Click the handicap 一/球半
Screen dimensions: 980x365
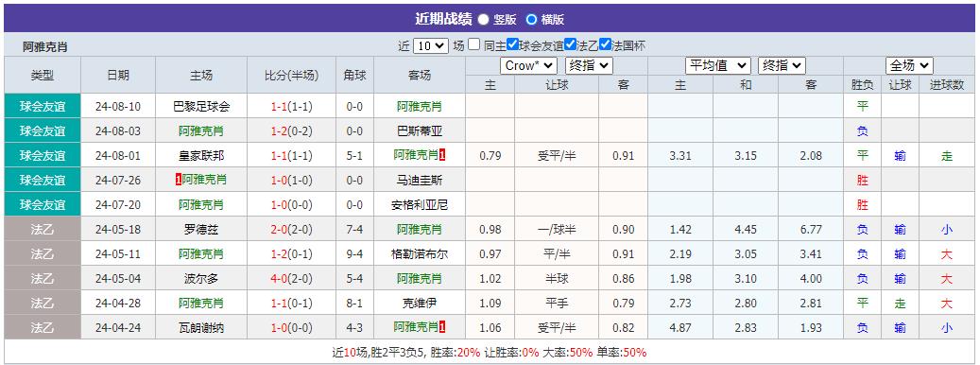tap(557, 230)
